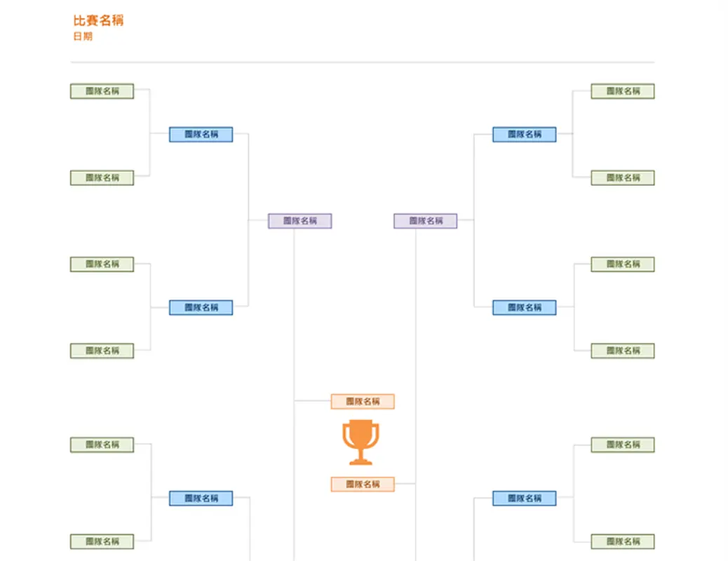Click the topmost green 團隊名稱 box in left column
Image resolution: width=728 pixels, height=561 pixels.
(x=102, y=91)
